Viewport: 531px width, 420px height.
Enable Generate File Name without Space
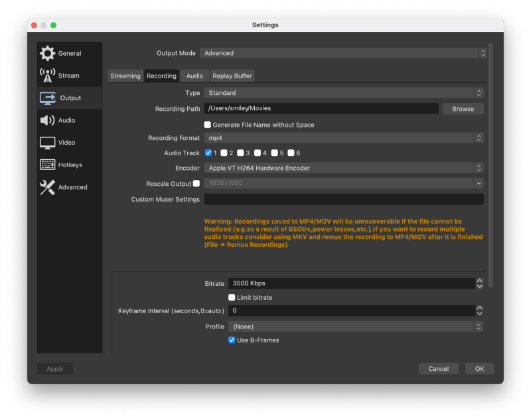coord(208,125)
